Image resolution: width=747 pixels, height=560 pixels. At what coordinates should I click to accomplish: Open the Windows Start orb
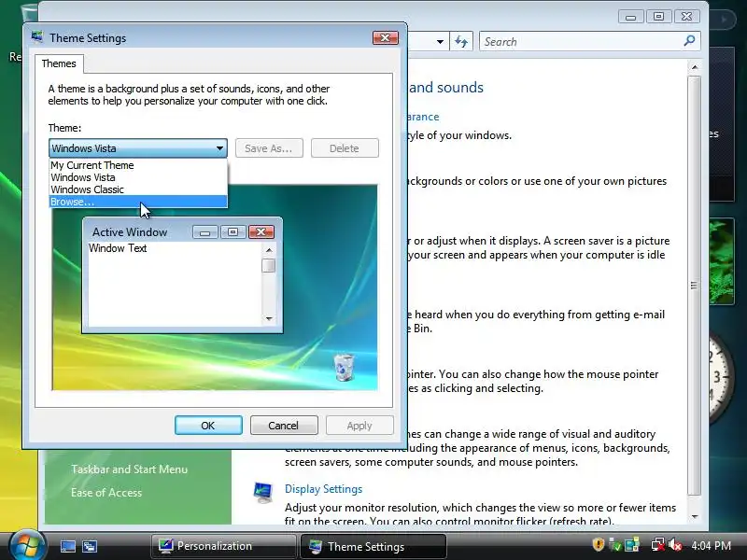27,546
